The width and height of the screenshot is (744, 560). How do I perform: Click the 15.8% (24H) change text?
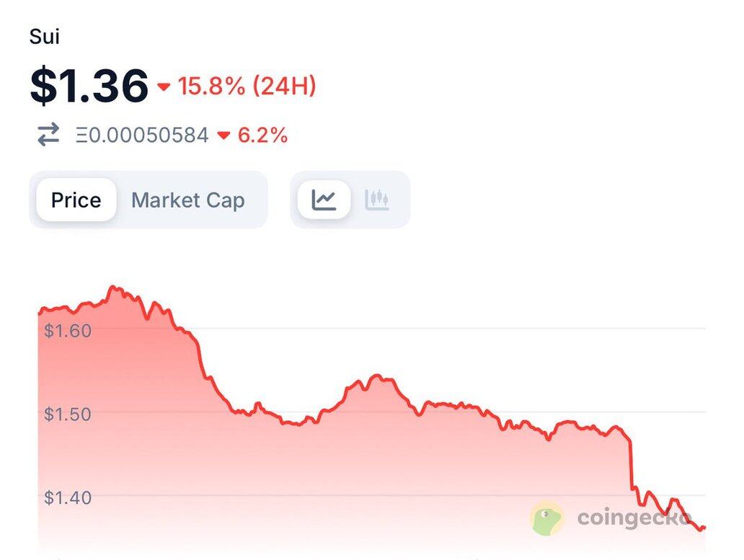(x=247, y=86)
